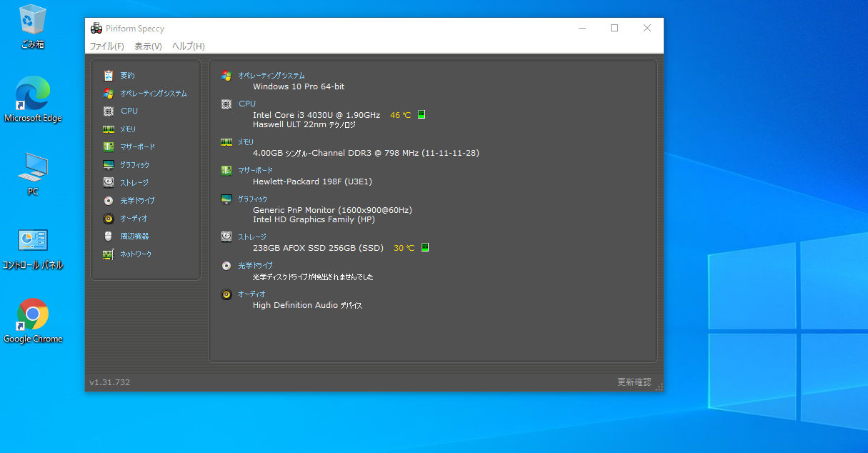868x453 pixels.
Task: Select the Microsoft Edge desktop shortcut
Action: click(33, 100)
